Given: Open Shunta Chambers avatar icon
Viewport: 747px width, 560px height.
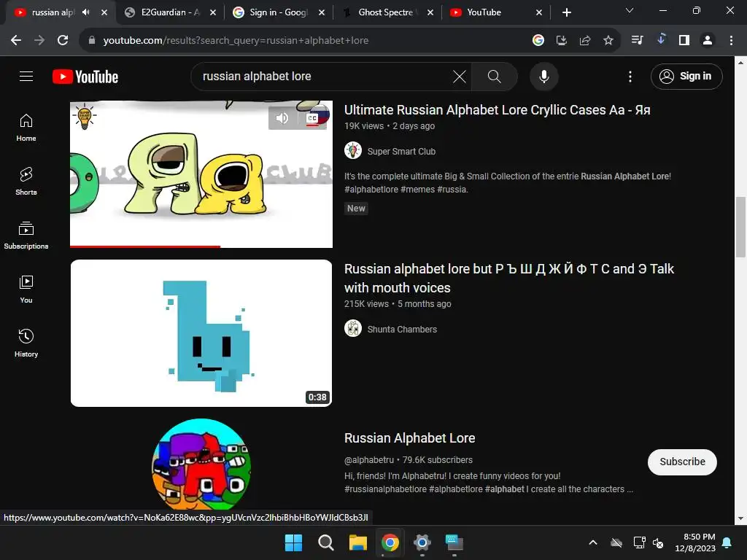Looking at the screenshot, I should (x=353, y=329).
